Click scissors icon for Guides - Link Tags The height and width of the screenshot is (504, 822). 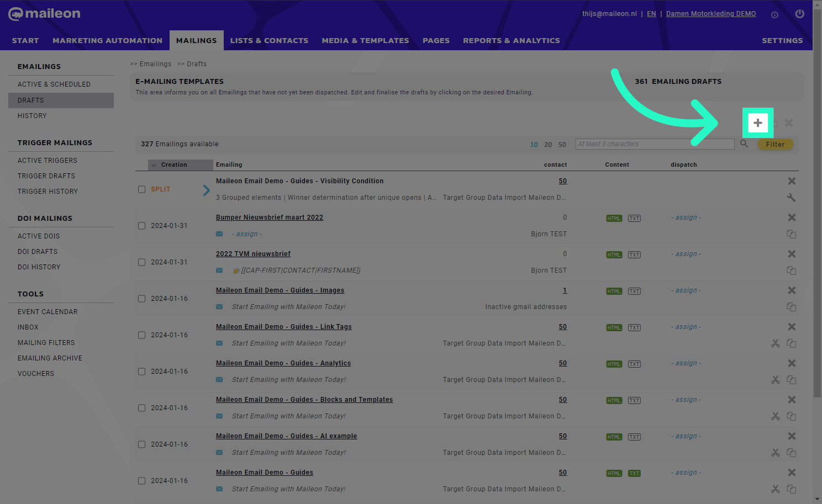tap(776, 343)
